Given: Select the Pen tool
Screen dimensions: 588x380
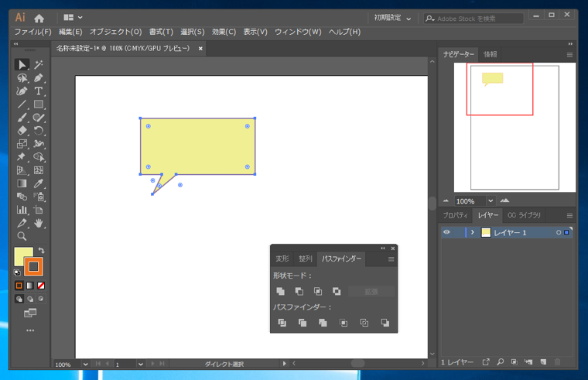Looking at the screenshot, I should click(x=39, y=78).
